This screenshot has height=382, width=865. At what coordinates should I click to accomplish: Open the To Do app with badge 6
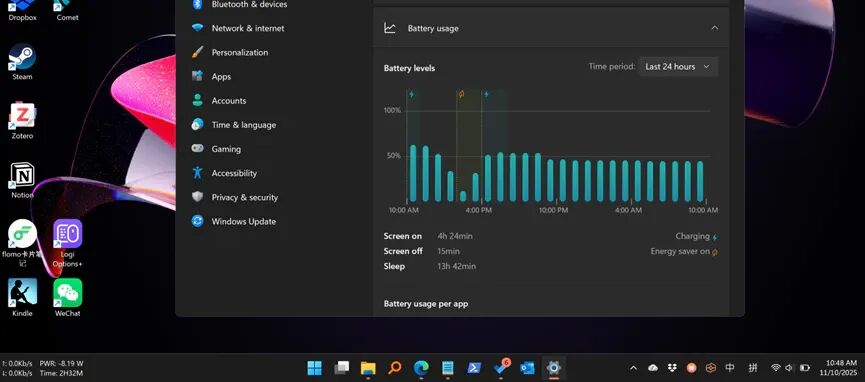(501, 368)
